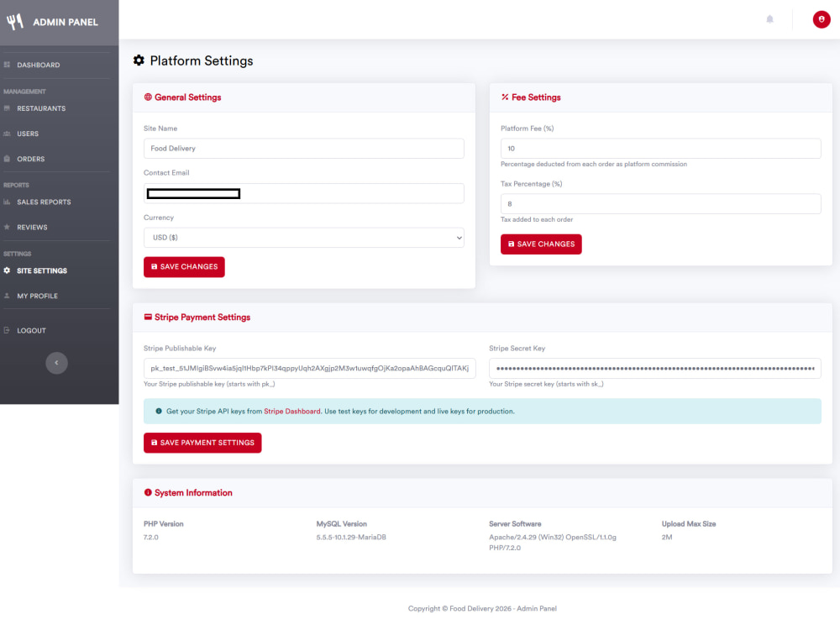
Task: Focus the Stripe Publishable Key field
Action: pyautogui.click(x=310, y=368)
